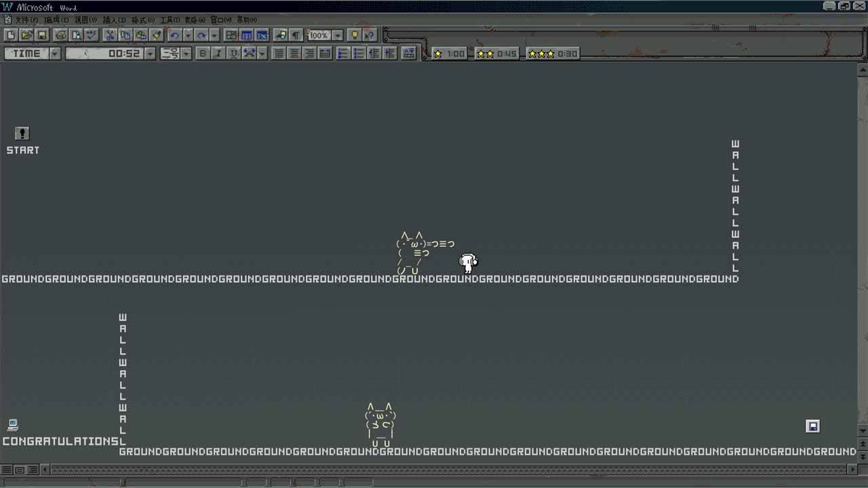868x488 pixels.
Task: Expand the Redo history dropdown arrow
Action: (x=214, y=35)
